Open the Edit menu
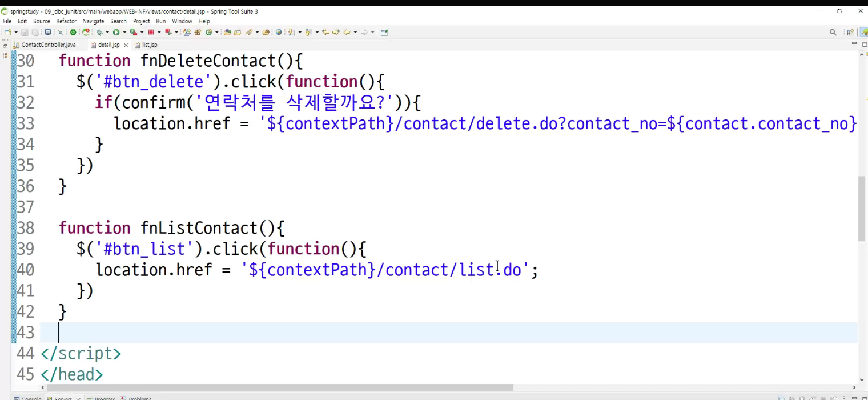The width and height of the screenshot is (868, 400). click(x=22, y=21)
